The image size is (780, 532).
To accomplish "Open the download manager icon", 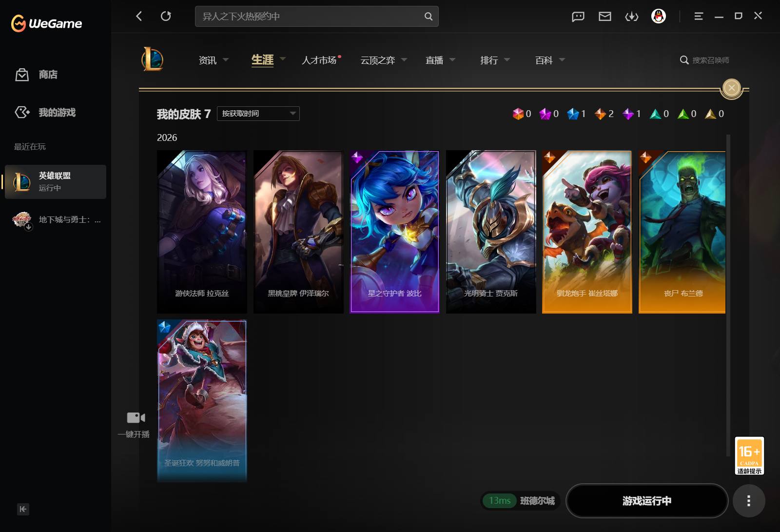I will tap(632, 17).
